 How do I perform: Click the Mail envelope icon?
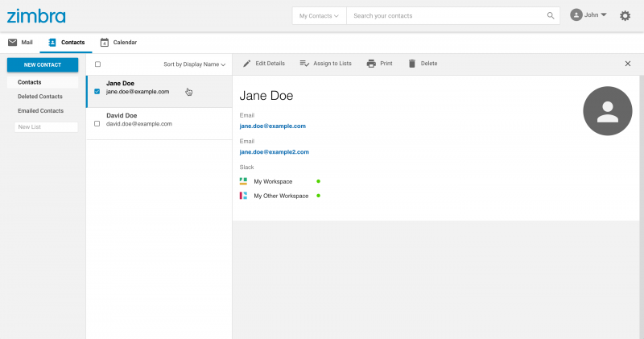(13, 42)
